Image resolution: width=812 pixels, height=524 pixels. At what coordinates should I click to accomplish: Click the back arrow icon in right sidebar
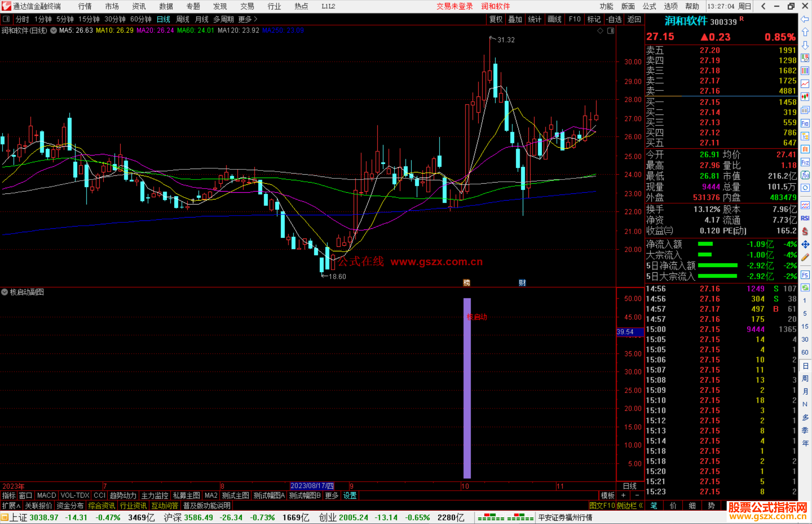click(805, 19)
